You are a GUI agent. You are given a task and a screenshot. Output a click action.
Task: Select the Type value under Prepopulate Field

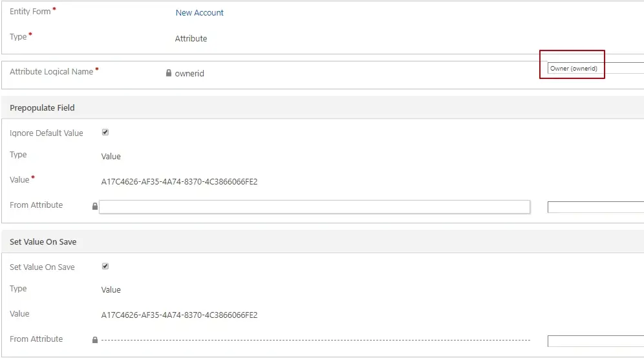(x=111, y=156)
